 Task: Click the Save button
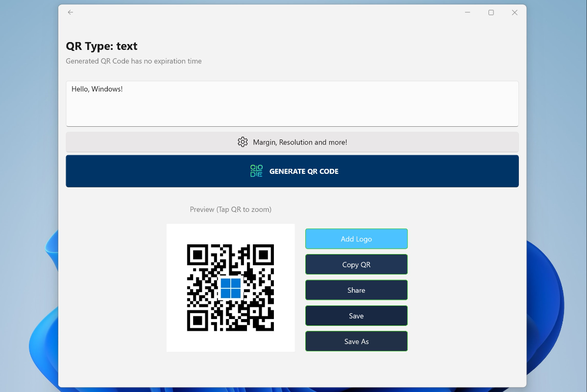356,316
